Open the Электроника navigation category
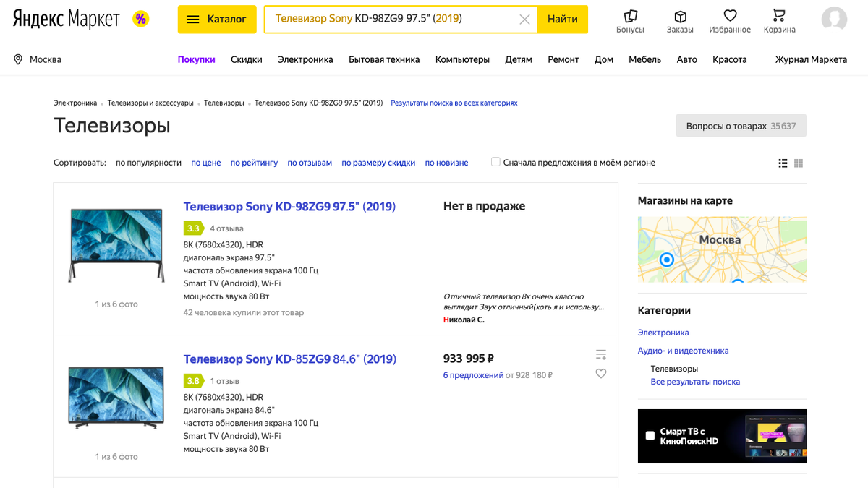 pyautogui.click(x=305, y=59)
